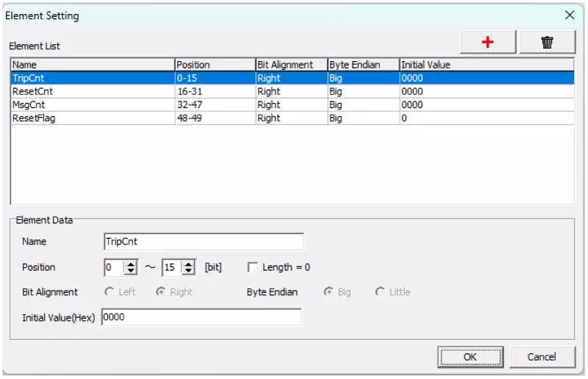Image resolution: width=588 pixels, height=379 pixels.
Task: Click the Byte Endian column header
Action: tap(364, 65)
